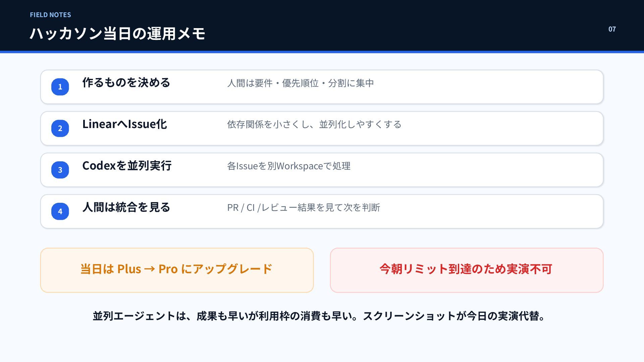Select the heading Codexを並列実行
644x362 pixels.
[x=127, y=166]
